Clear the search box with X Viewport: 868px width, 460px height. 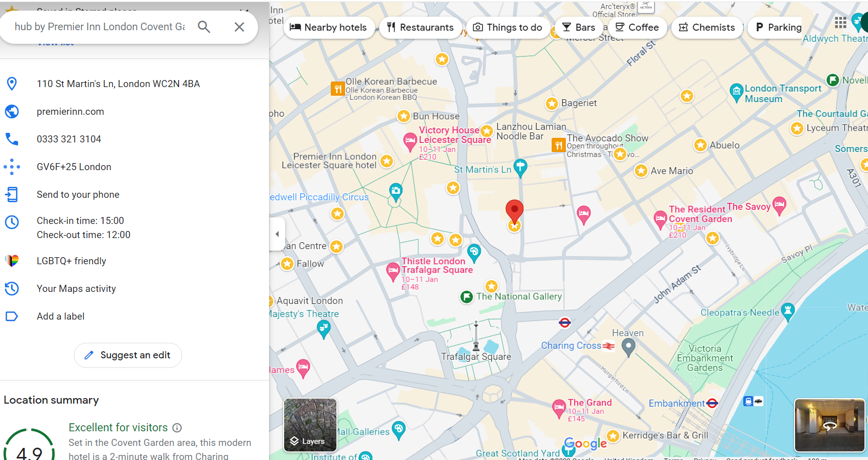click(239, 27)
